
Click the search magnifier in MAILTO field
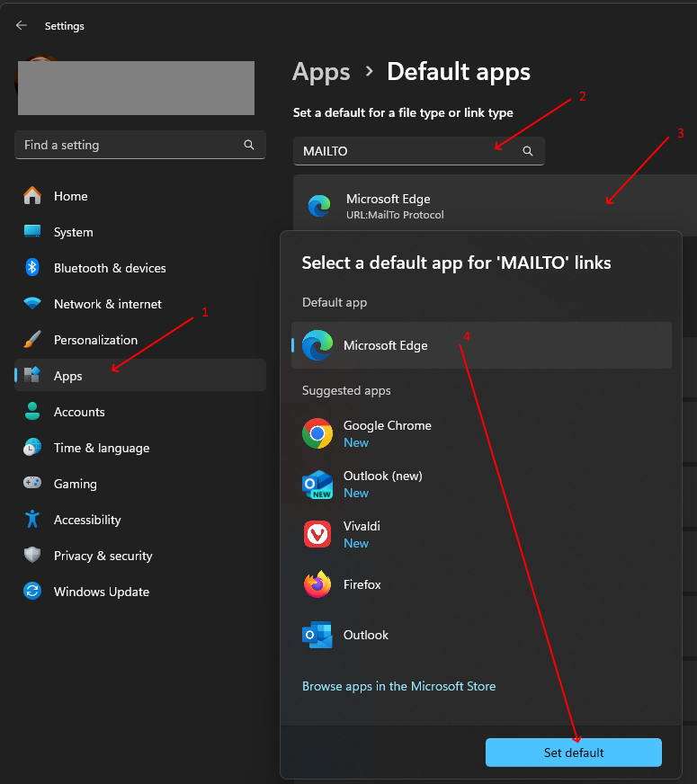528,151
